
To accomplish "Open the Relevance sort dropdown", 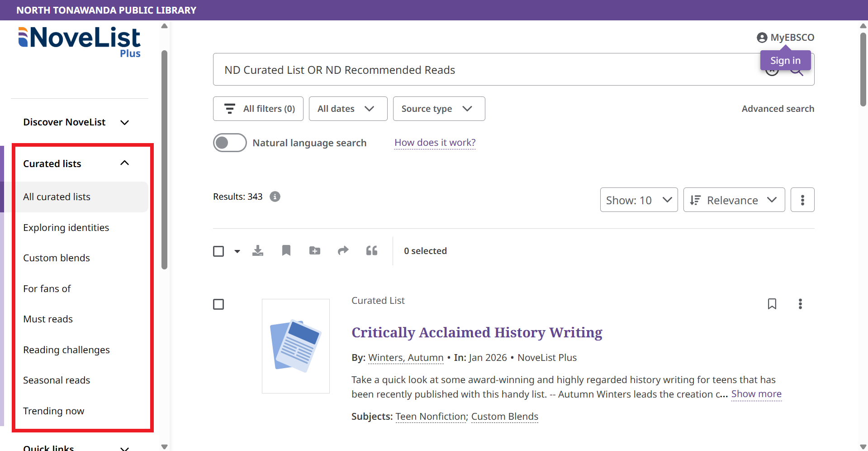I will [x=734, y=200].
